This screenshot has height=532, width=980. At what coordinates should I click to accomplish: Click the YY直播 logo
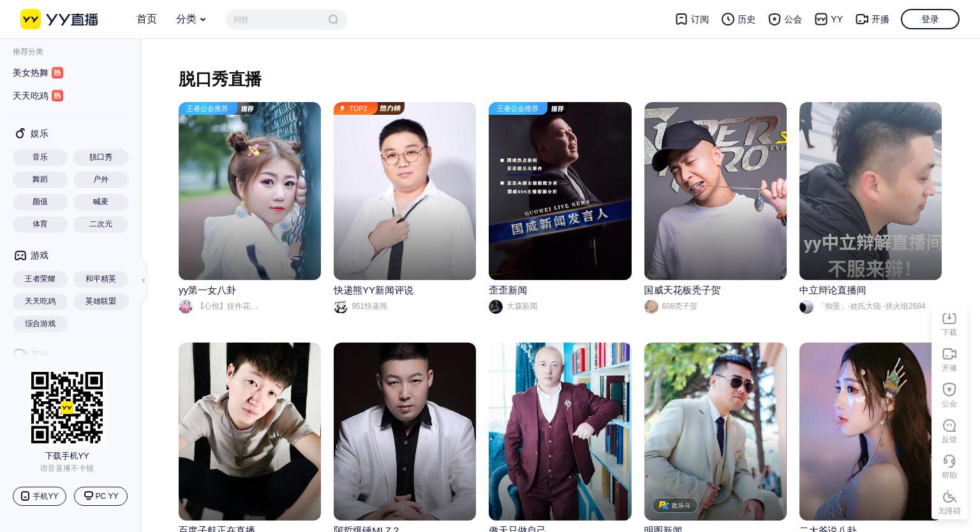point(59,19)
